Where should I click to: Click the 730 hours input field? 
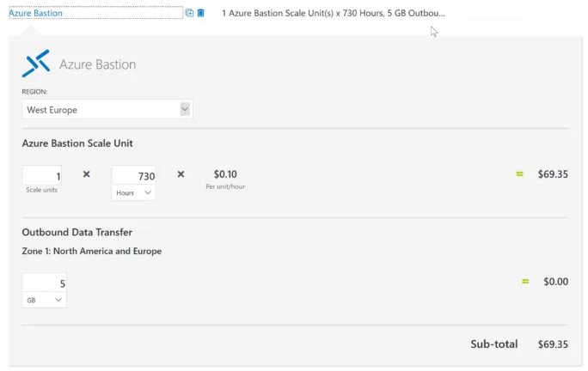point(133,175)
